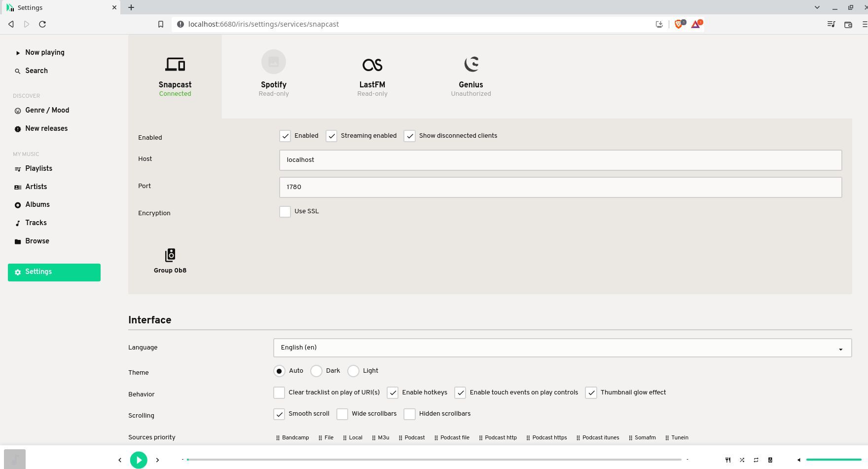This screenshot has width=868, height=469.
Task: Open the Genius service tab
Action: pyautogui.click(x=471, y=77)
